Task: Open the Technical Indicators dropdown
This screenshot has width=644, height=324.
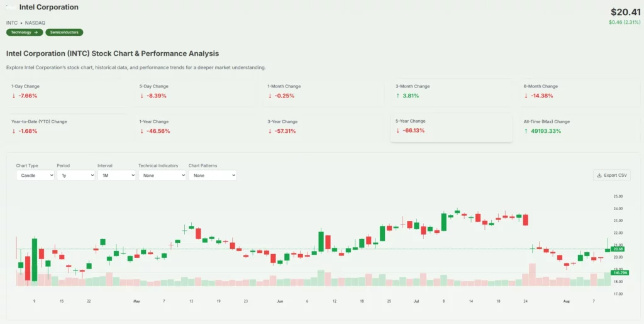Action: click(162, 176)
